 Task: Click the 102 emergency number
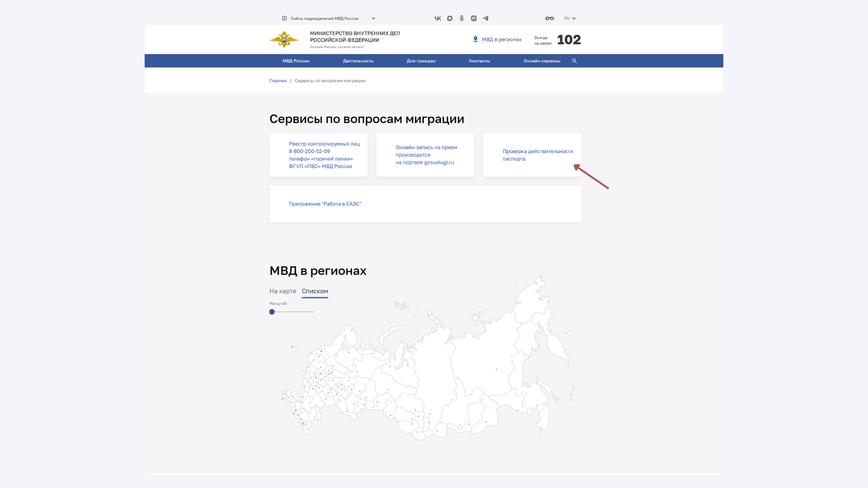569,40
